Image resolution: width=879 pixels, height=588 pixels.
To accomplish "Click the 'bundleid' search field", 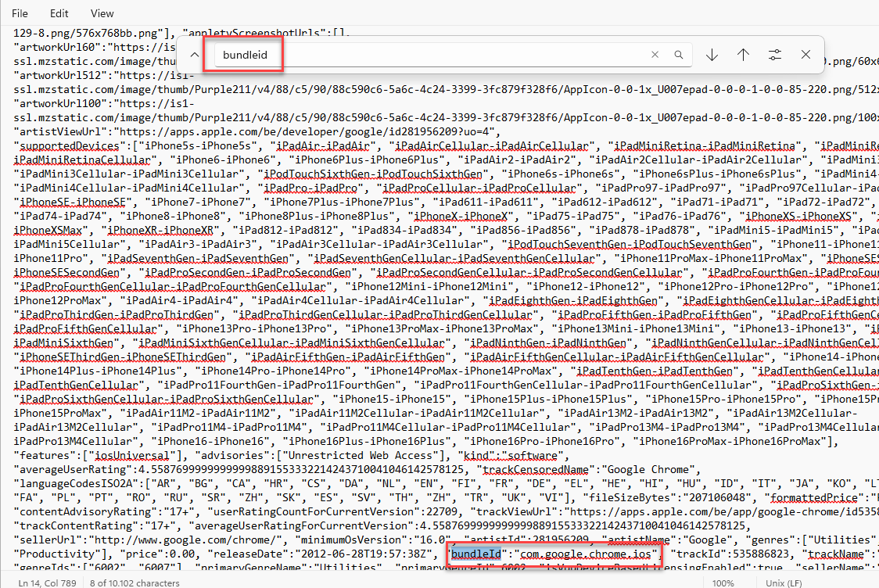I will tap(430, 55).
